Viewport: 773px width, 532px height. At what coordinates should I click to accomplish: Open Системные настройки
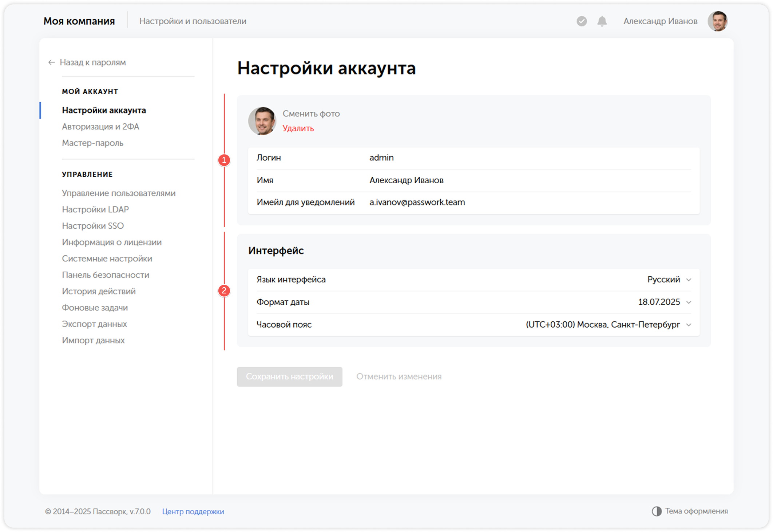click(x=107, y=259)
